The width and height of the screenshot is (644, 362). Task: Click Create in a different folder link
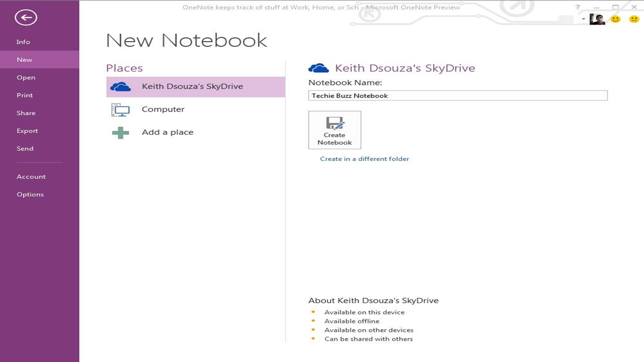click(365, 159)
